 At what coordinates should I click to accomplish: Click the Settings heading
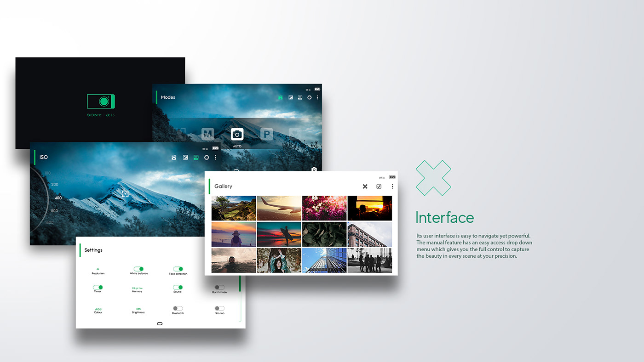pyautogui.click(x=93, y=250)
